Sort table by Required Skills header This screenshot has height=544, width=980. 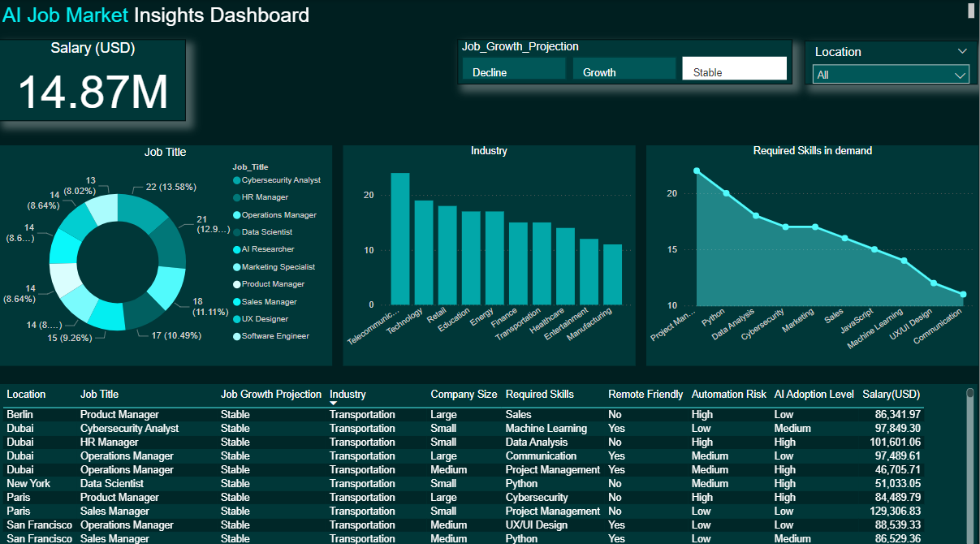[540, 395]
